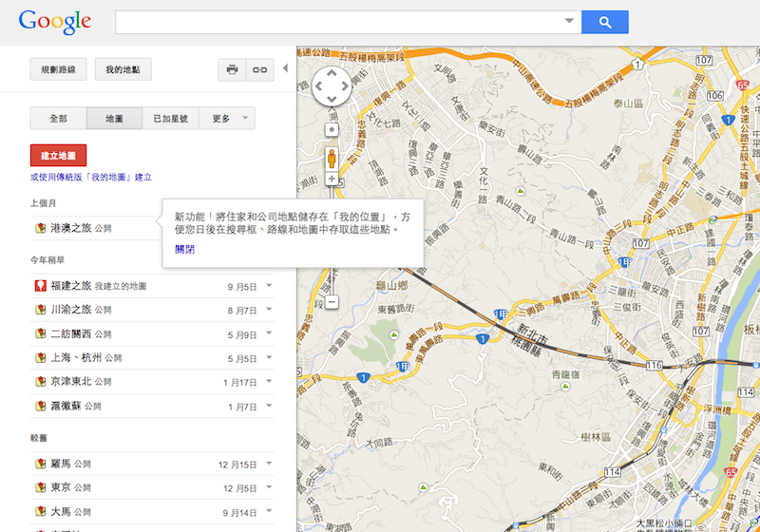Screen dimensions: 760x532
Task: Click the my-location button under the compass
Action: tap(332, 129)
